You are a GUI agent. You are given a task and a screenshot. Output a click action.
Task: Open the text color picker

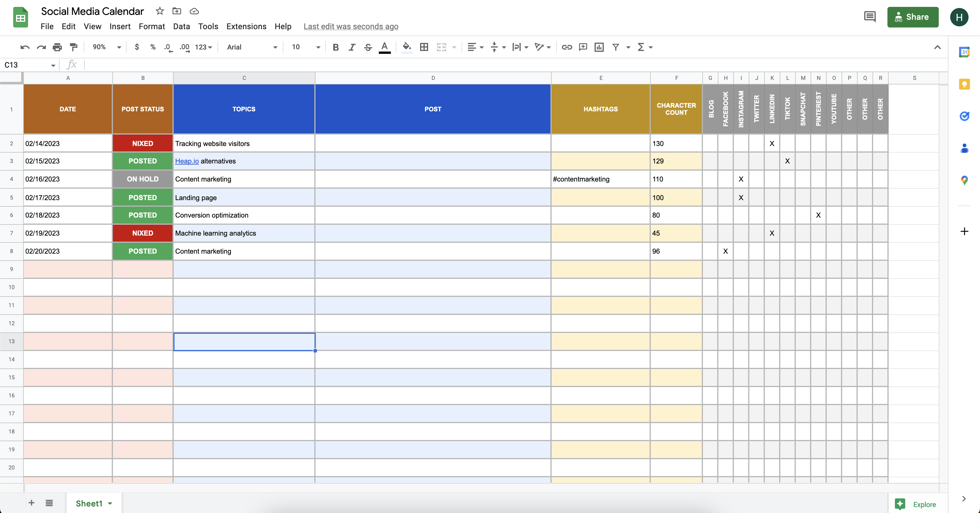click(x=385, y=47)
